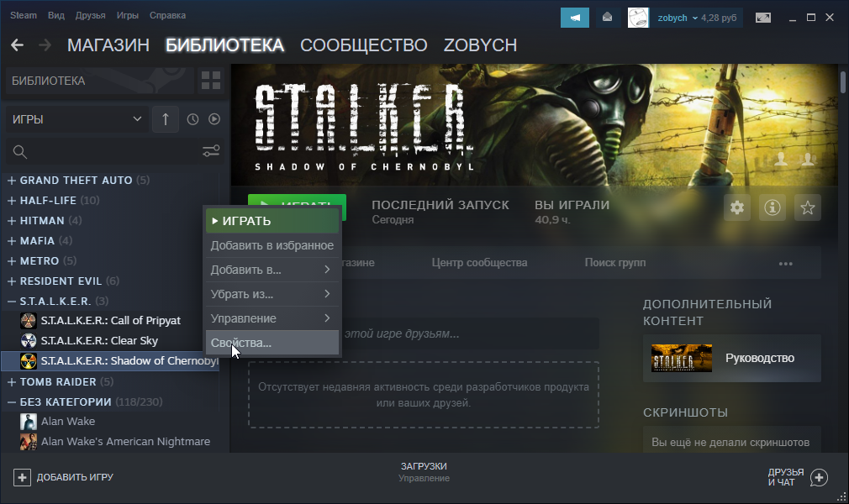Image resolution: width=849 pixels, height=504 pixels.
Task: Open the Справка menu
Action: point(167,15)
